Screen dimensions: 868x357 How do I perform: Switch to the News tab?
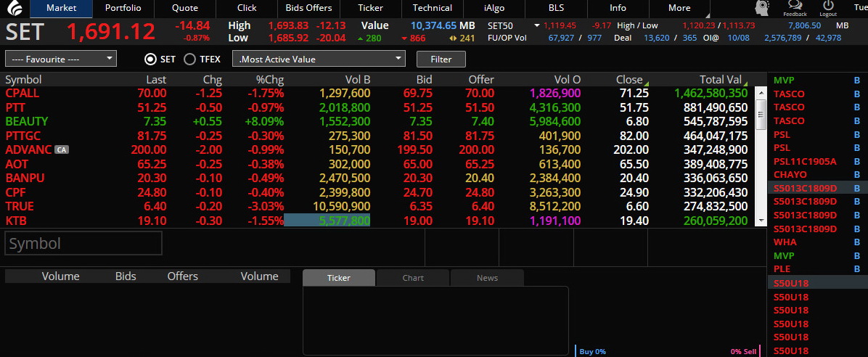click(x=487, y=278)
